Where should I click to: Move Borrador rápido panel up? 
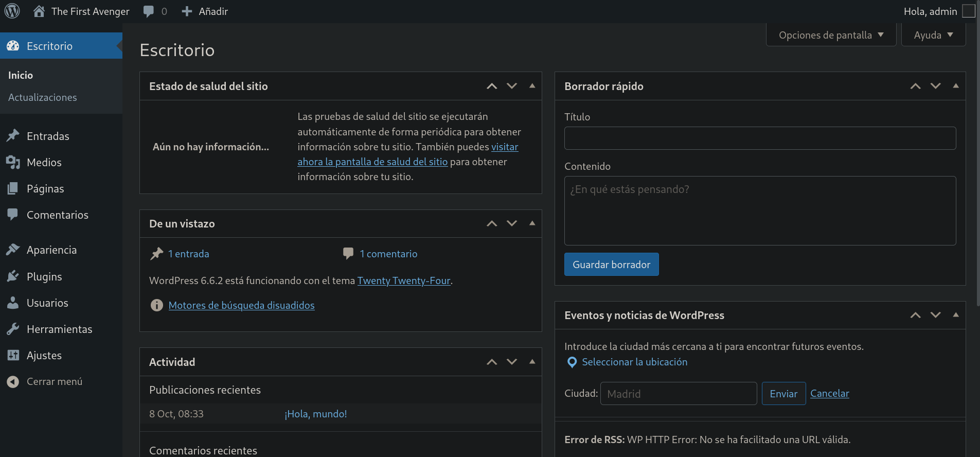tap(916, 86)
